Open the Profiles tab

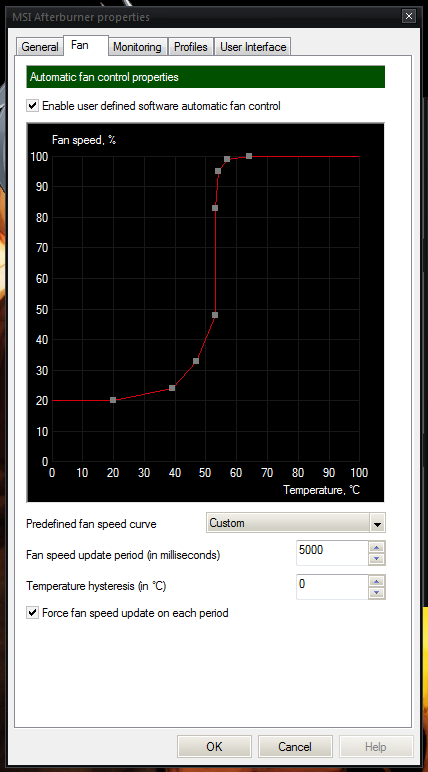(191, 47)
